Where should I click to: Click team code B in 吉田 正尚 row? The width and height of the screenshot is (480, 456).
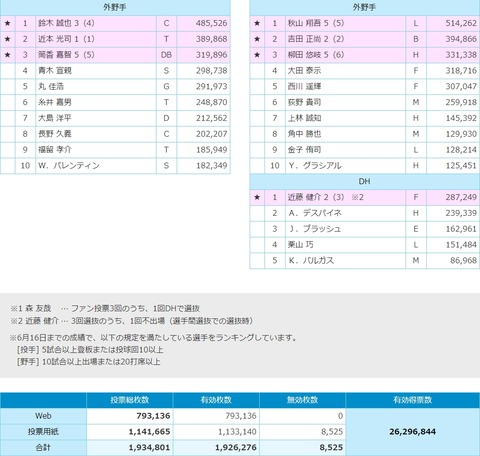click(x=416, y=39)
